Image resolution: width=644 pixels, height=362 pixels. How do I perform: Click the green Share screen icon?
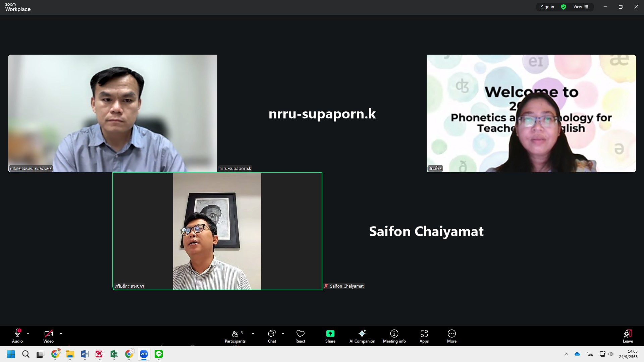(x=330, y=334)
